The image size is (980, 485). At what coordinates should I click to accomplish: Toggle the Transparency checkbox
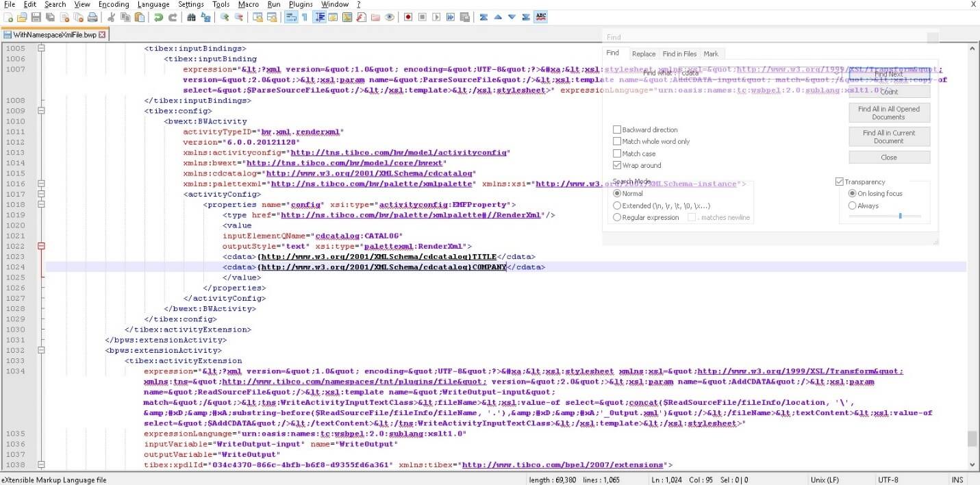(x=839, y=182)
